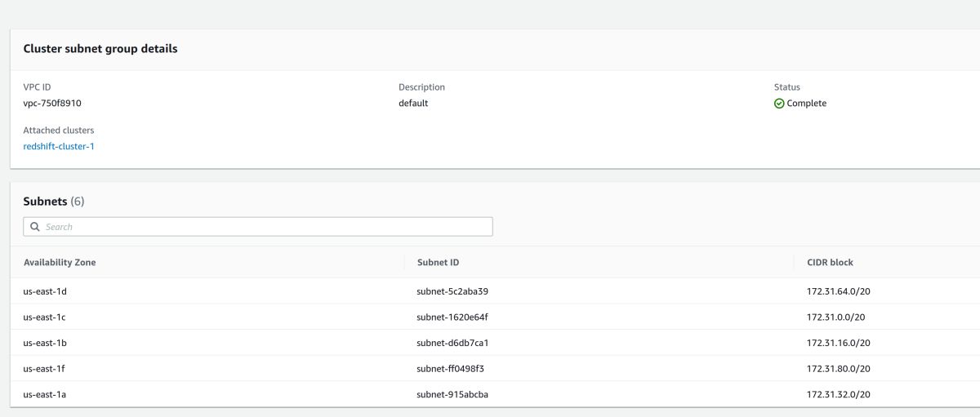Focus the Subnets search field
This screenshot has height=417, width=980.
coord(261,227)
